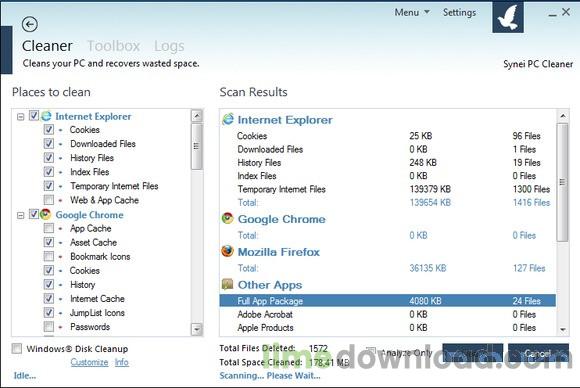
Task: Select the Full App Package row
Action: (388, 301)
